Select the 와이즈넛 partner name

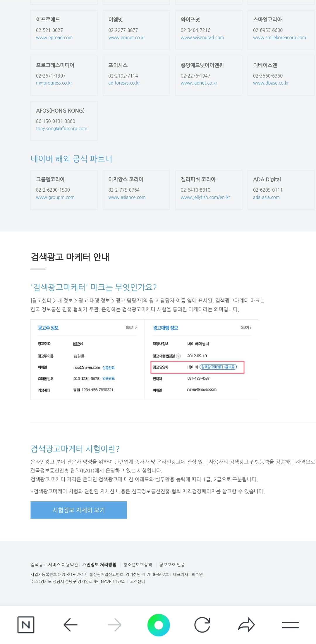coord(190,20)
